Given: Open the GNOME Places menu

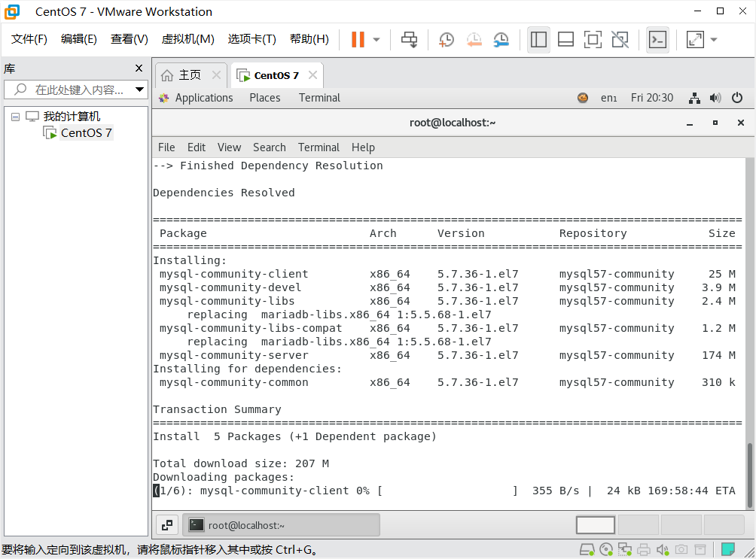Looking at the screenshot, I should tap(265, 98).
